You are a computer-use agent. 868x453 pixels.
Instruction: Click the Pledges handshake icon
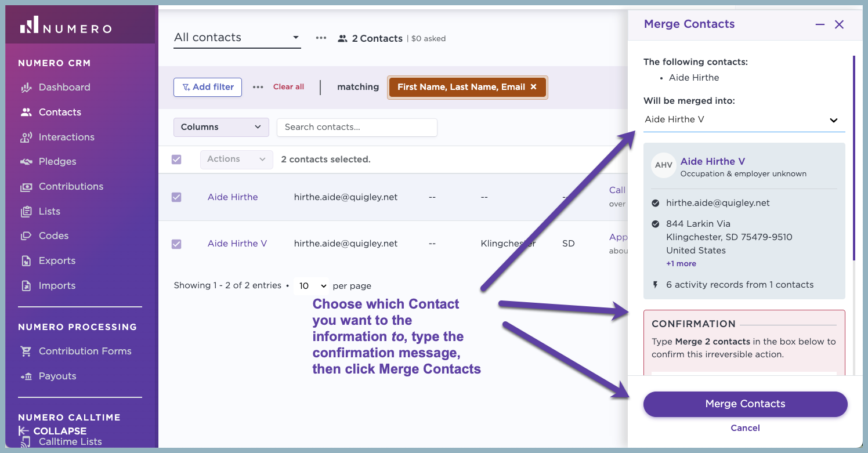coord(26,162)
